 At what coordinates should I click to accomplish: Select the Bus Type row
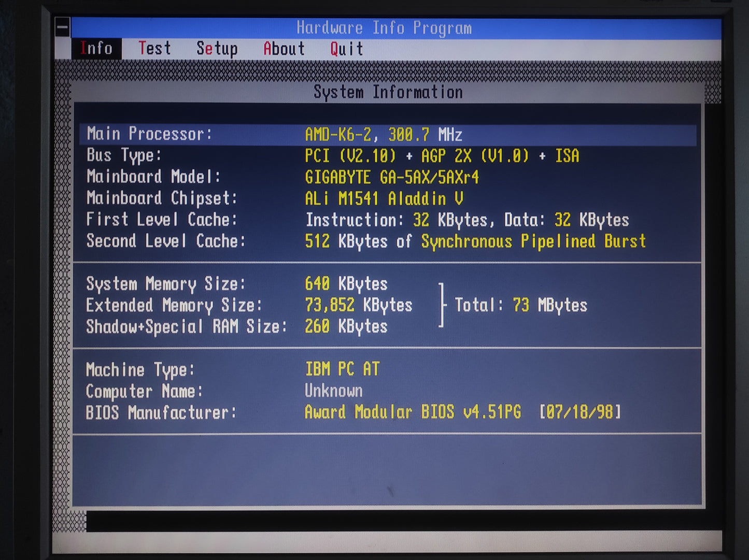pyautogui.click(x=332, y=156)
